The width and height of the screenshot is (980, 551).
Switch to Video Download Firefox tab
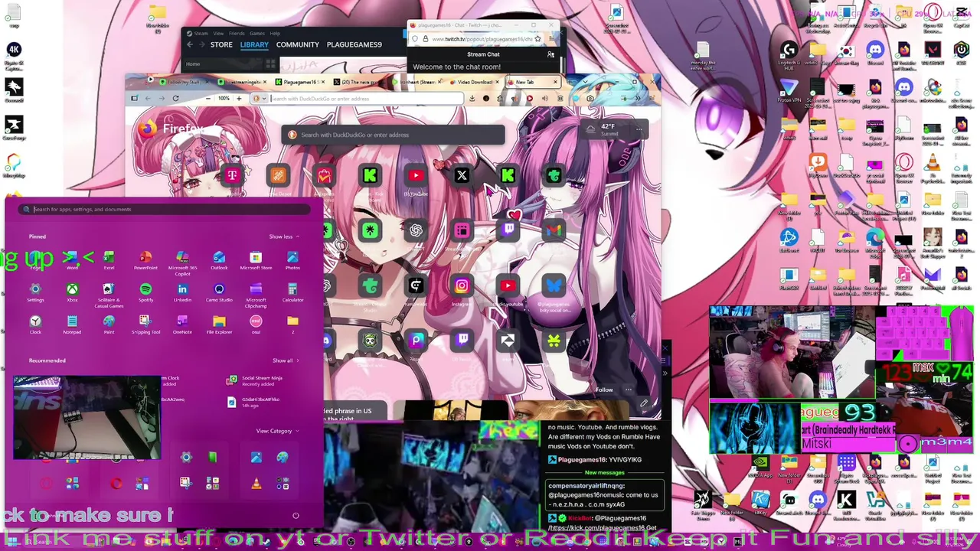(x=475, y=82)
